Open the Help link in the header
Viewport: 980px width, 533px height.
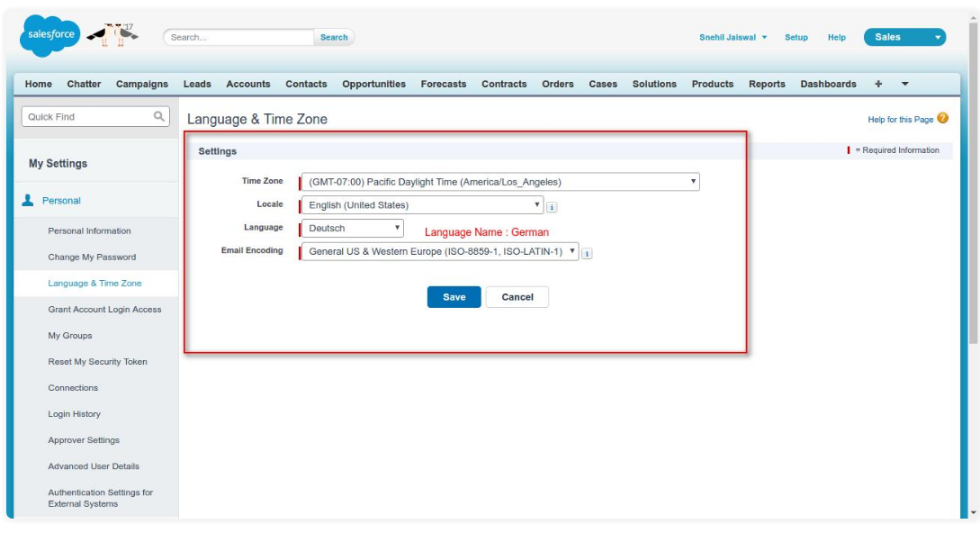coord(837,38)
